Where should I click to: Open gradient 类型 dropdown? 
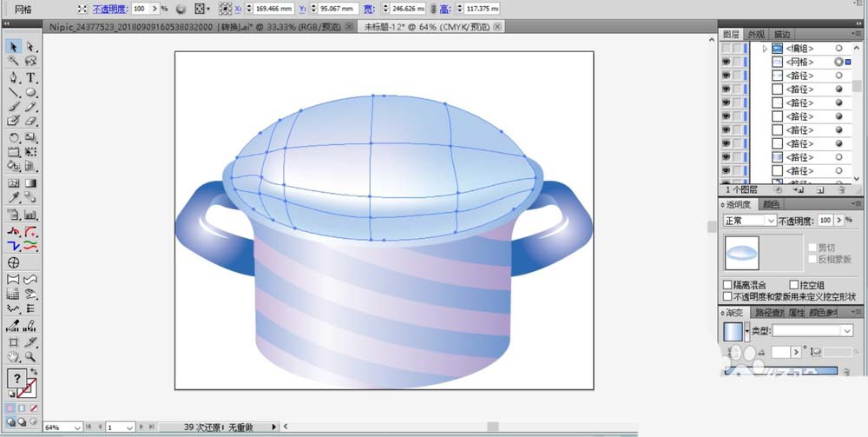[812, 331]
